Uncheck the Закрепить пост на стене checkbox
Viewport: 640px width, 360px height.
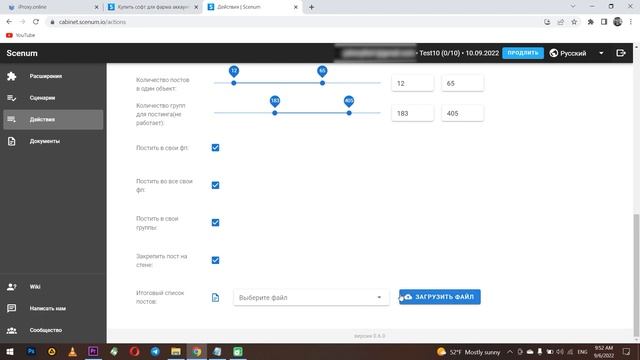[216, 260]
